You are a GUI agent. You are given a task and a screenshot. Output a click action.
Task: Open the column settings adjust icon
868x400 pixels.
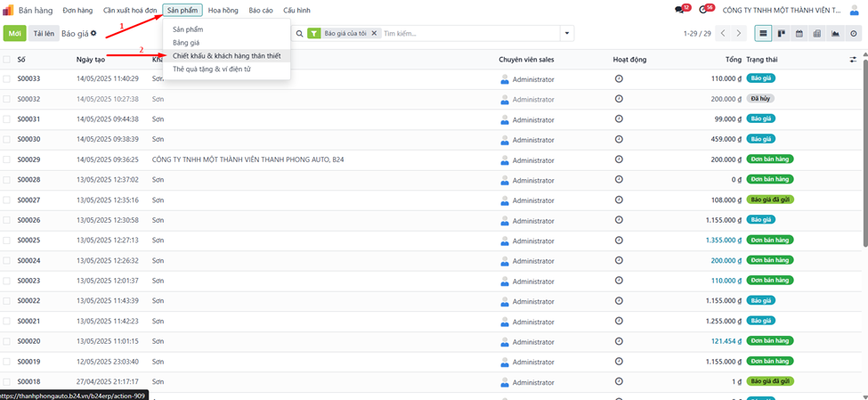point(853,60)
